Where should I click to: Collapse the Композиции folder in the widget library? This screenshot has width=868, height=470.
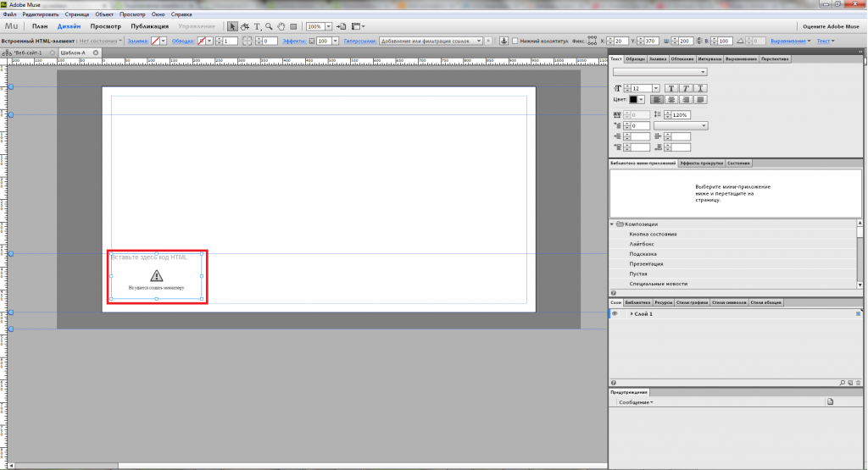point(612,224)
